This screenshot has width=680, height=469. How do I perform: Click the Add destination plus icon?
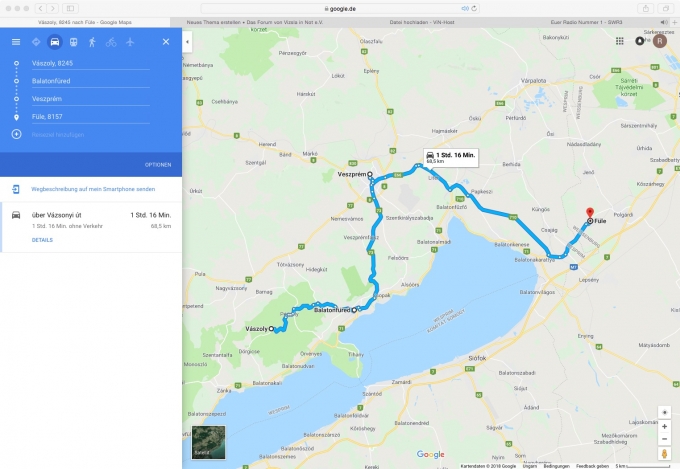pyautogui.click(x=16, y=134)
